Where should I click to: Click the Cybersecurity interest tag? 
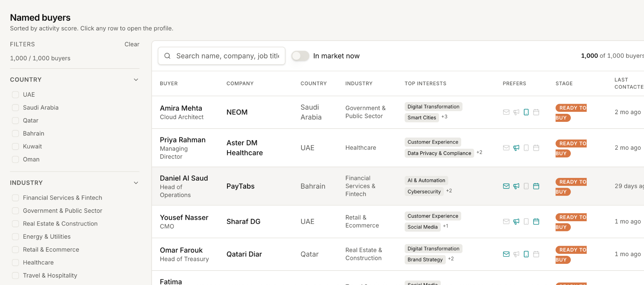(424, 191)
